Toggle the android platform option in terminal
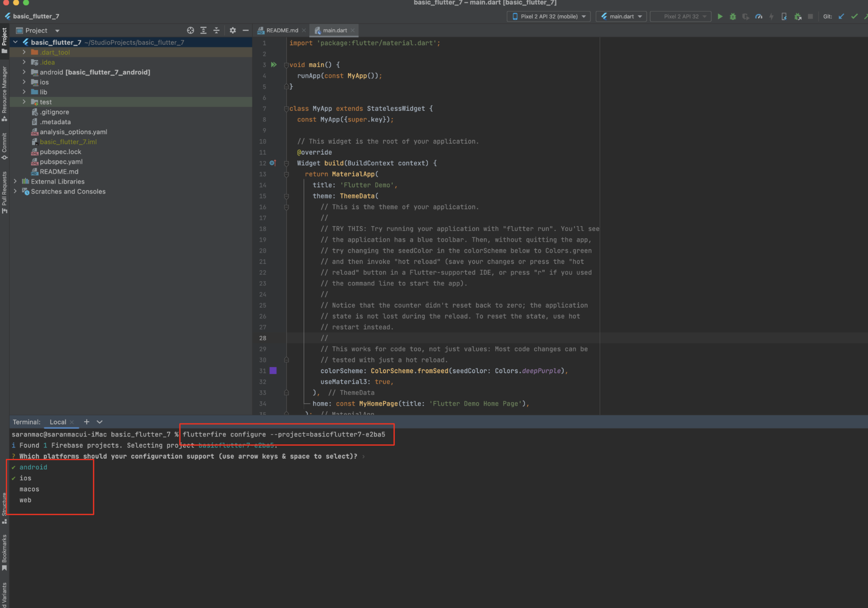This screenshot has height=608, width=868. (x=33, y=467)
